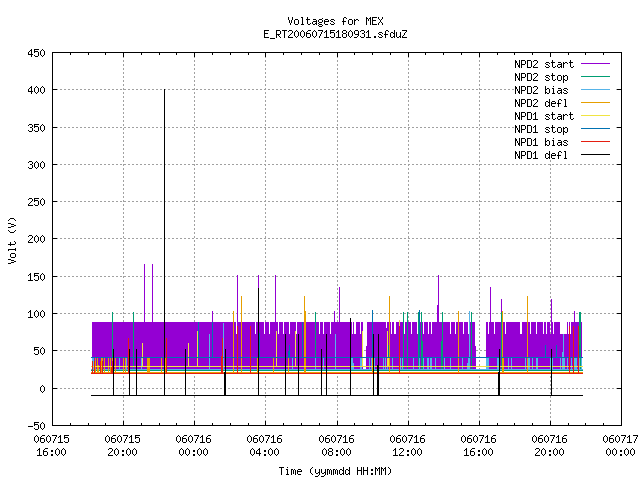Click the 'Time (yymmdd HH:MM)' x-axis label
Viewport: 640px width, 480px height.
pos(335,471)
